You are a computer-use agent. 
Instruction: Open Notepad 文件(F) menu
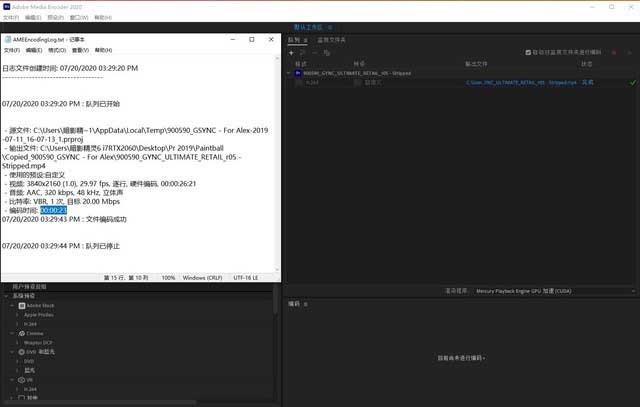(12, 50)
